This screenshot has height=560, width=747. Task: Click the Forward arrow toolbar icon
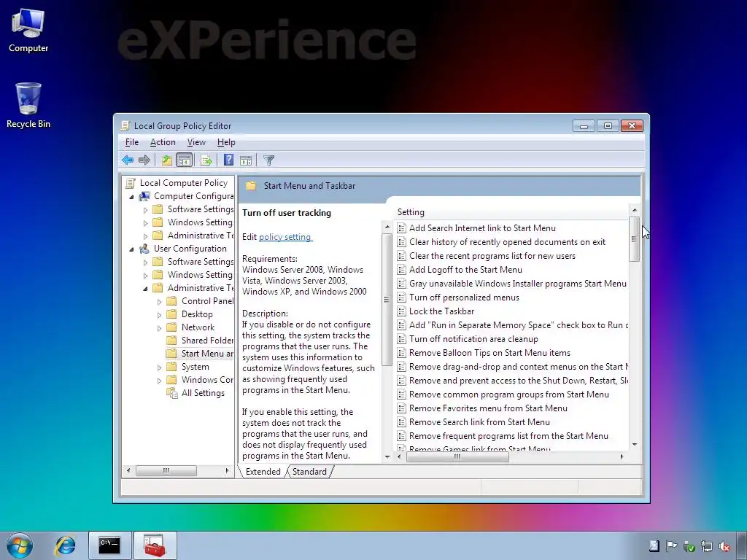[144, 160]
